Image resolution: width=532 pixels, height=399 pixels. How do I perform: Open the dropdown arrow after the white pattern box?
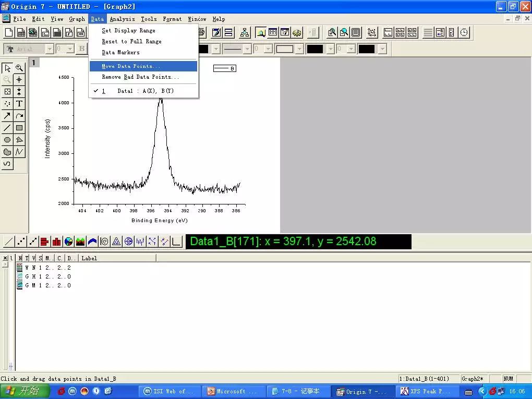click(299, 49)
